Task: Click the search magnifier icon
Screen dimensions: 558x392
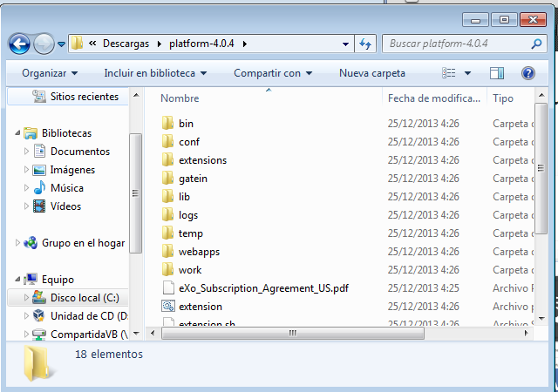Action: [537, 43]
